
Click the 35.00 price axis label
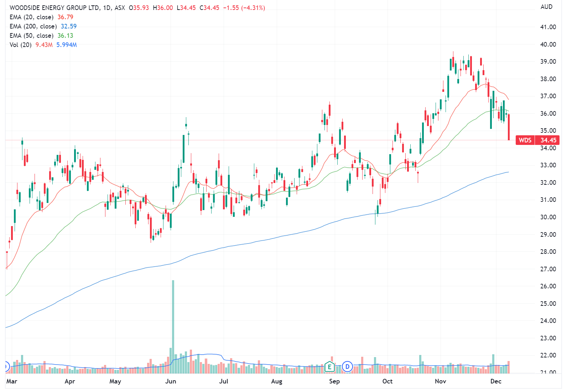pyautogui.click(x=548, y=131)
